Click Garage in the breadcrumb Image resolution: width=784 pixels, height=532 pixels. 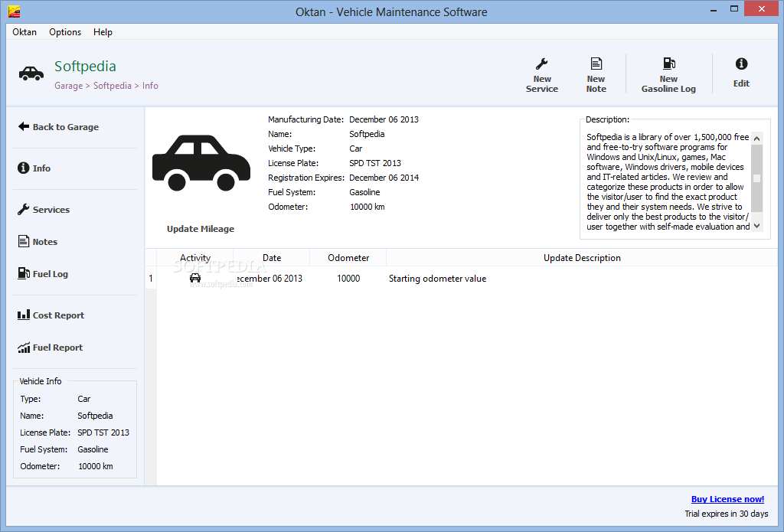point(68,86)
